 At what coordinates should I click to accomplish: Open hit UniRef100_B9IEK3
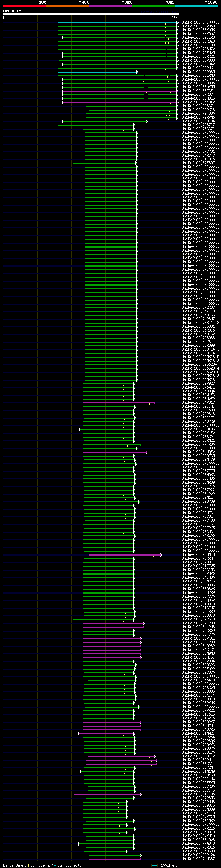coord(198,38)
